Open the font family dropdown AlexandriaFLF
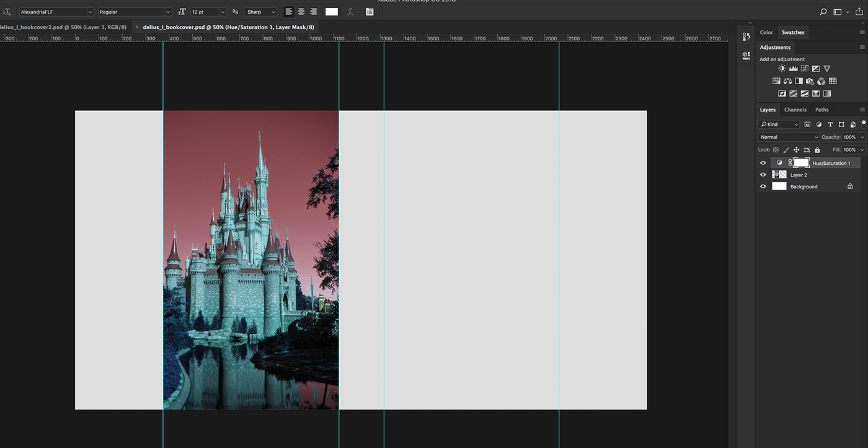The width and height of the screenshot is (868, 448). click(56, 12)
